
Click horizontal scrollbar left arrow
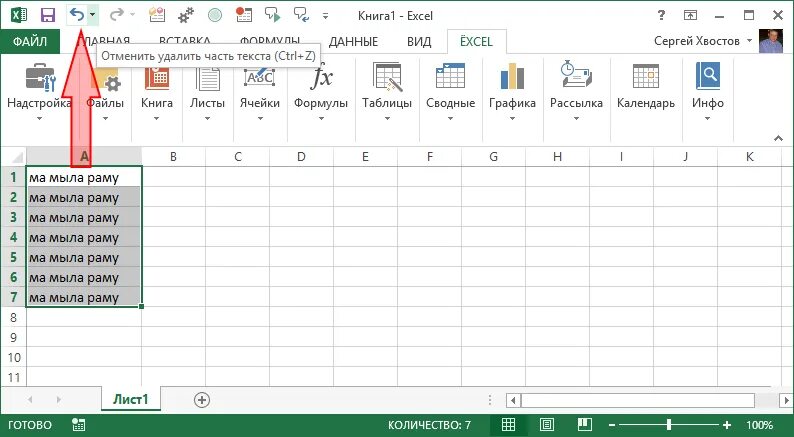click(x=513, y=401)
